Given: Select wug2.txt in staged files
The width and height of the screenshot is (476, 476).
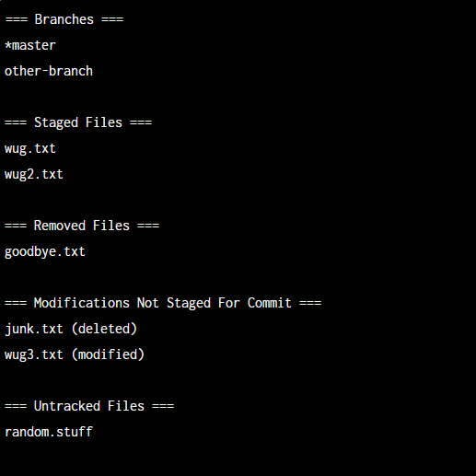Looking at the screenshot, I should (34, 174).
